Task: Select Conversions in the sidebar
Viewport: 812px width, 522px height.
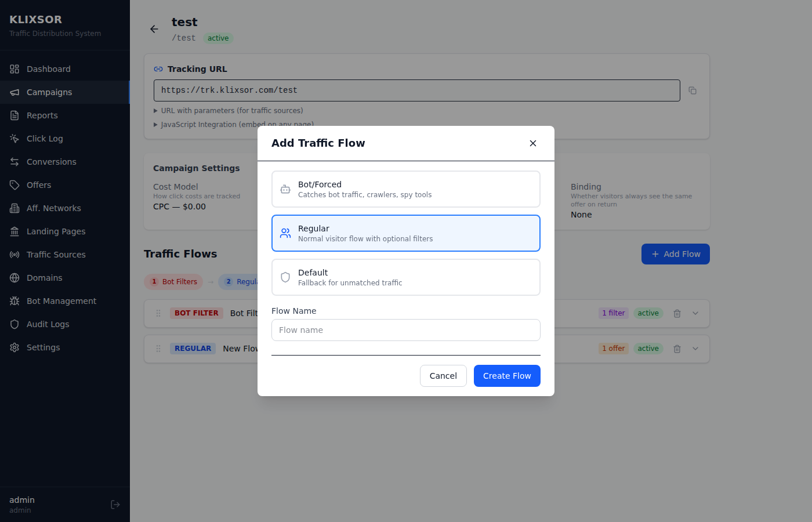Action: pos(50,161)
